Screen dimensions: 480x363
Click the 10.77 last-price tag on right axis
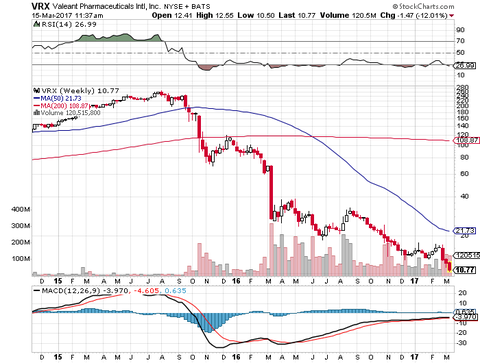tap(465, 270)
